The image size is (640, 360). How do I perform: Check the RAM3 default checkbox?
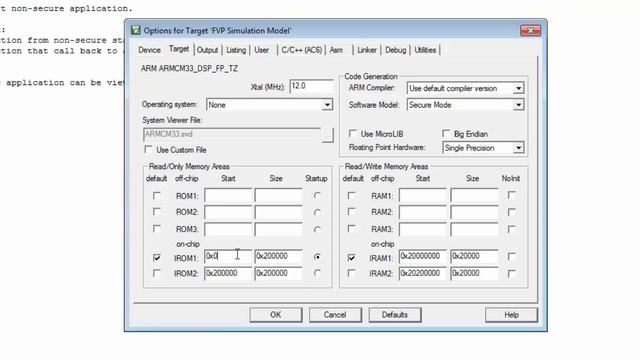click(x=351, y=229)
